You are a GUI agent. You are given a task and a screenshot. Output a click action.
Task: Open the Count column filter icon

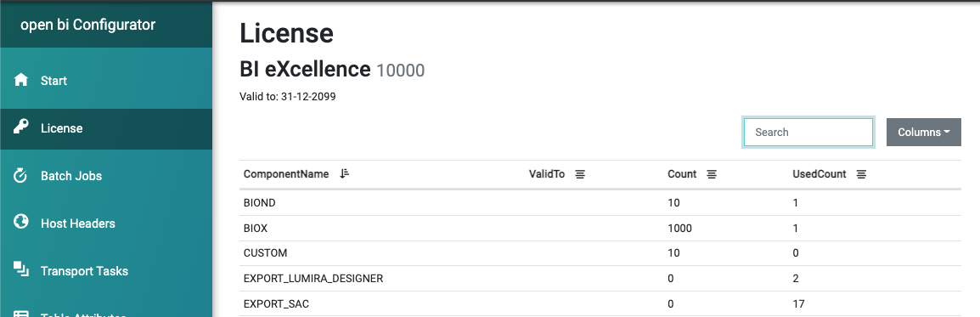pyautogui.click(x=712, y=174)
